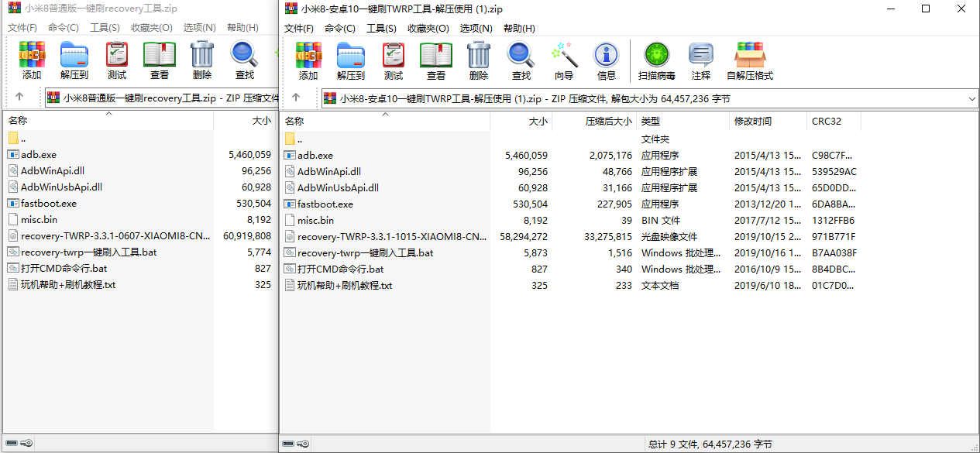Select recovery-TWRP-3.3.1-0607 file in left window
Image resolution: width=980 pixels, height=453 pixels.
pyautogui.click(x=115, y=236)
